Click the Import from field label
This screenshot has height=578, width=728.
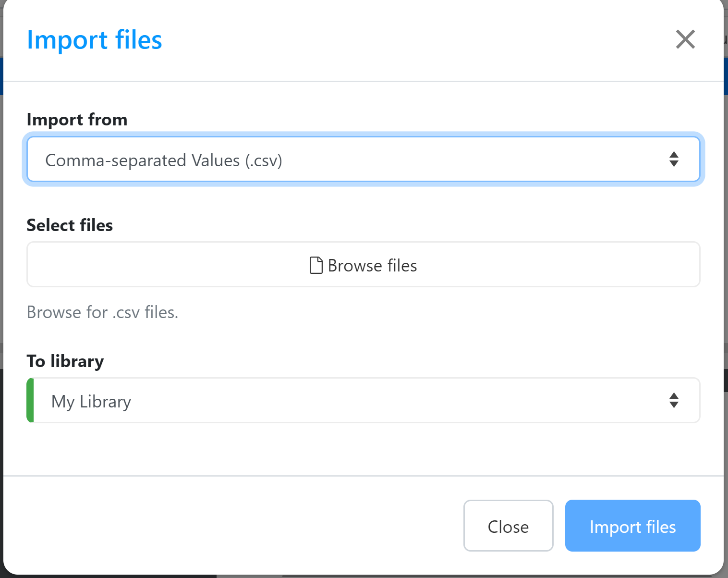point(77,120)
